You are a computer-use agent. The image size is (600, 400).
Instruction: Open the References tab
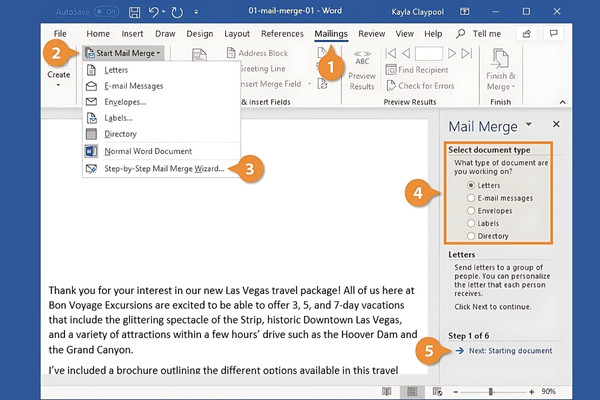282,34
